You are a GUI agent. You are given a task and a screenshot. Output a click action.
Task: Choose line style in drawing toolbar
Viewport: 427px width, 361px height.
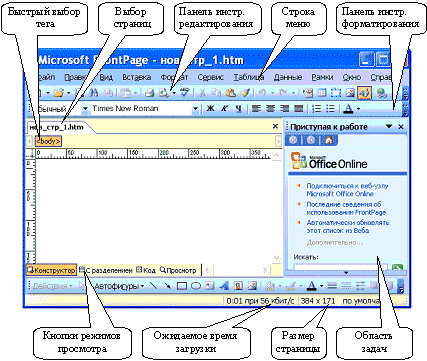coord(332,286)
